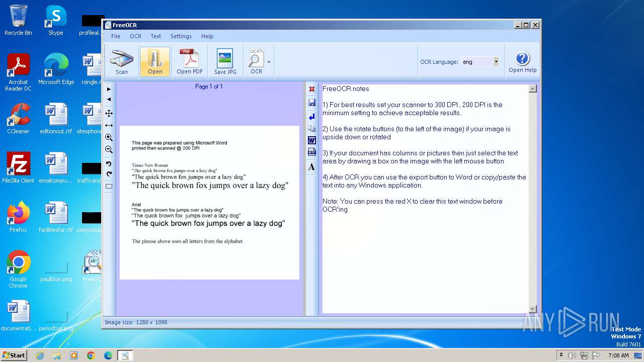Select the Recycle Bin desktop icon
644x362 pixels.
pyautogui.click(x=18, y=21)
